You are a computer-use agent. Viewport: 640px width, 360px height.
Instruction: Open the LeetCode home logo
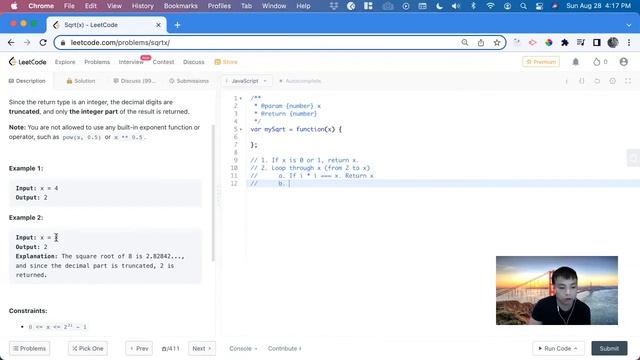[x=28, y=62]
